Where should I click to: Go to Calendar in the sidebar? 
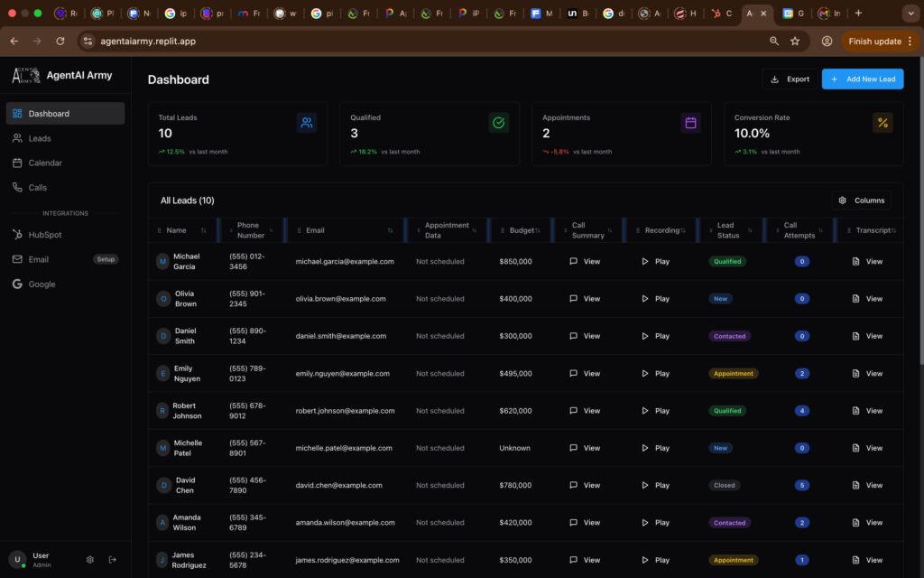45,163
